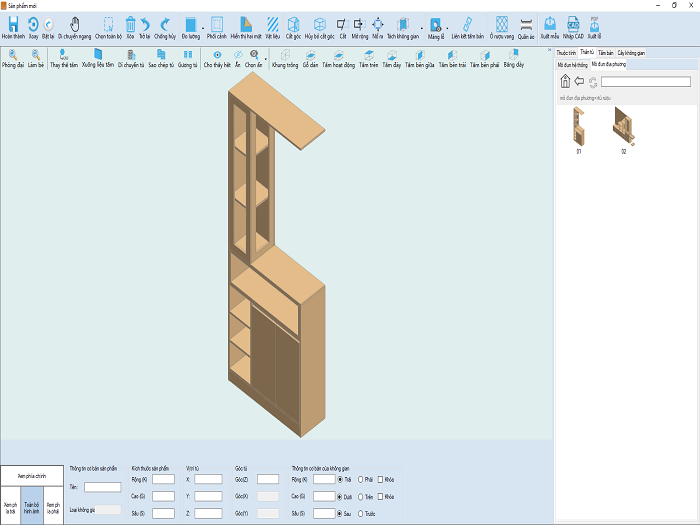The image size is (700, 525).
Task: Select the Trước radio button for depth
Action: [361, 513]
